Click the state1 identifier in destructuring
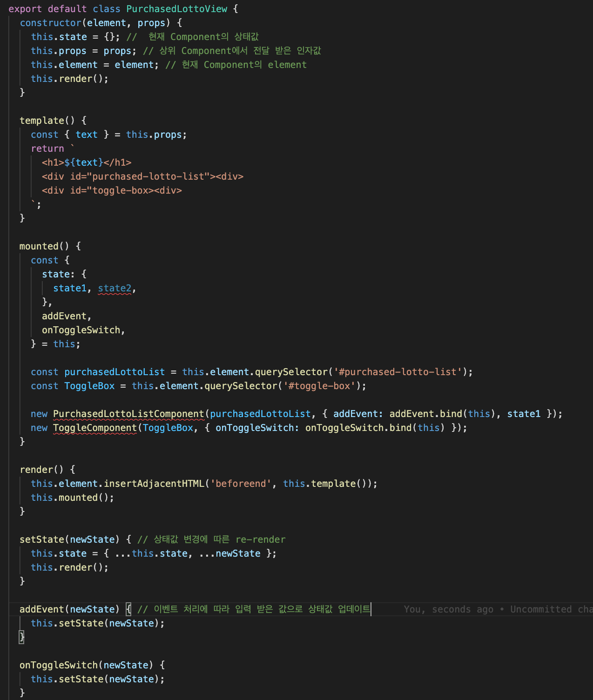The image size is (593, 700). (70, 288)
